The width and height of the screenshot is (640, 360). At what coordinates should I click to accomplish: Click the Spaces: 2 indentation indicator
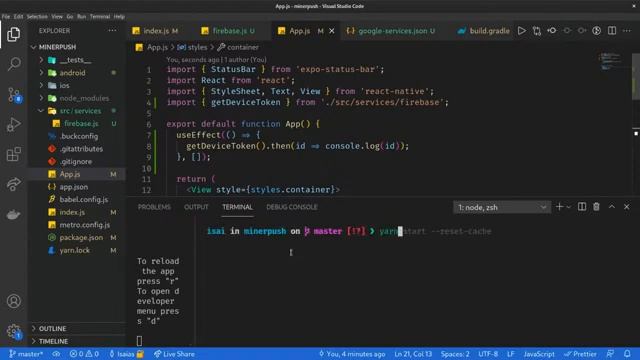pyautogui.click(x=455, y=354)
